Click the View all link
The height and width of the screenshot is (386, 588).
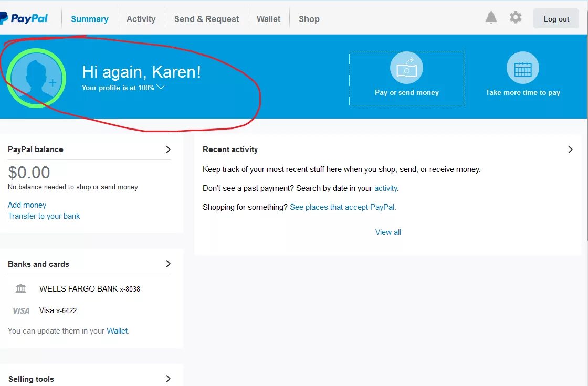388,232
